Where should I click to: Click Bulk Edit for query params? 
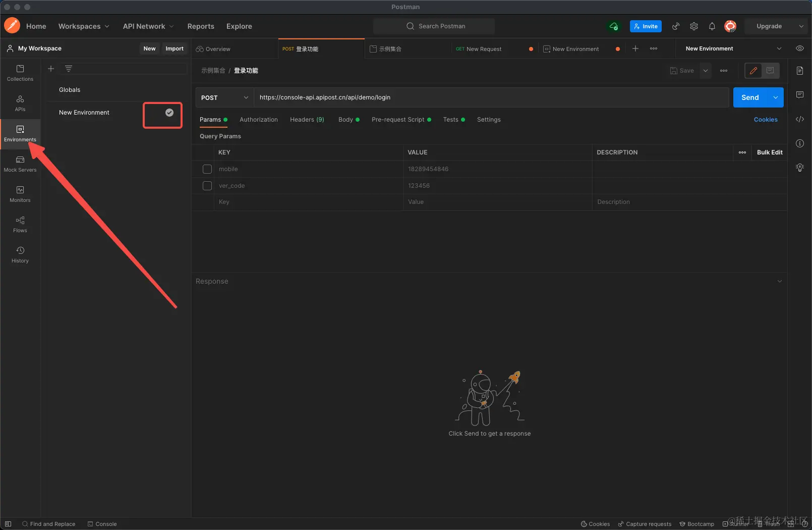[770, 152]
